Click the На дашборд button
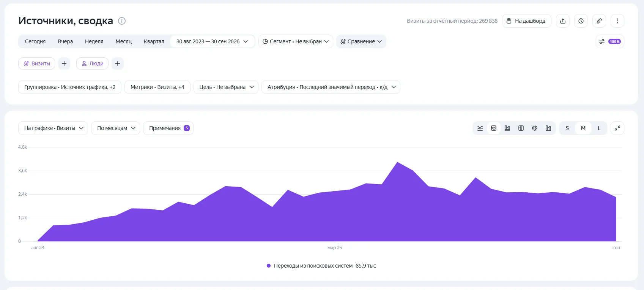This screenshot has width=644, height=290. click(527, 21)
